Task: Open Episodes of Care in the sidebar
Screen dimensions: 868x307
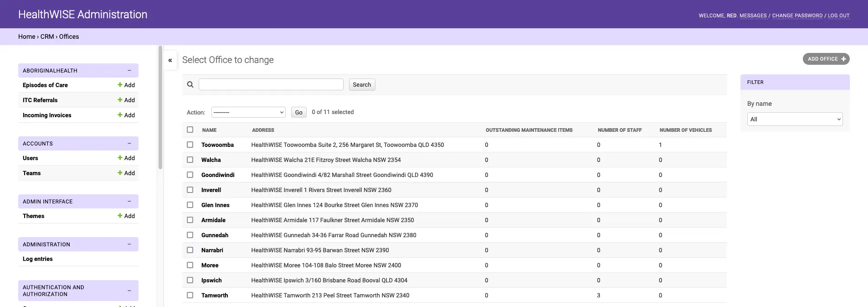Action: pyautogui.click(x=45, y=85)
